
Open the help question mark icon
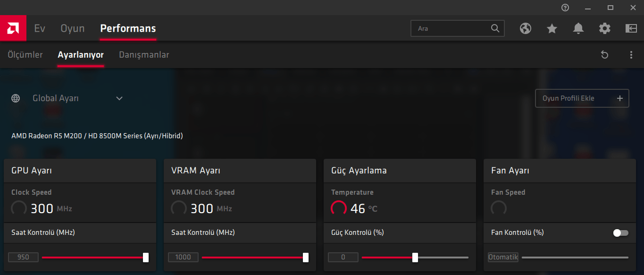click(x=565, y=8)
